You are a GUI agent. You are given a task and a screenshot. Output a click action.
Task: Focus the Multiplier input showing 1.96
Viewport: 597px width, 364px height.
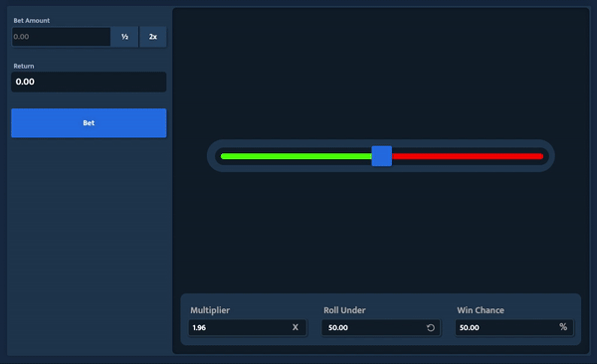point(248,327)
